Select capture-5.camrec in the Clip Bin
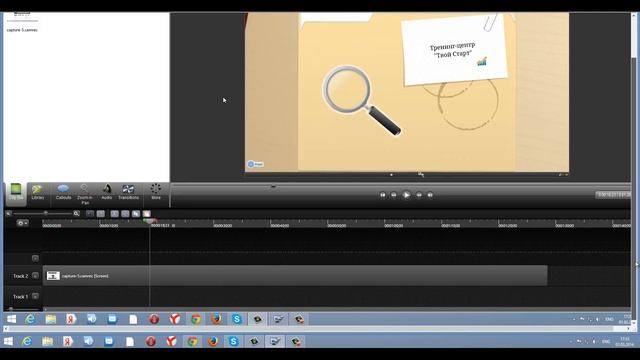Viewport: 640px width, 360px height. pyautogui.click(x=22, y=22)
